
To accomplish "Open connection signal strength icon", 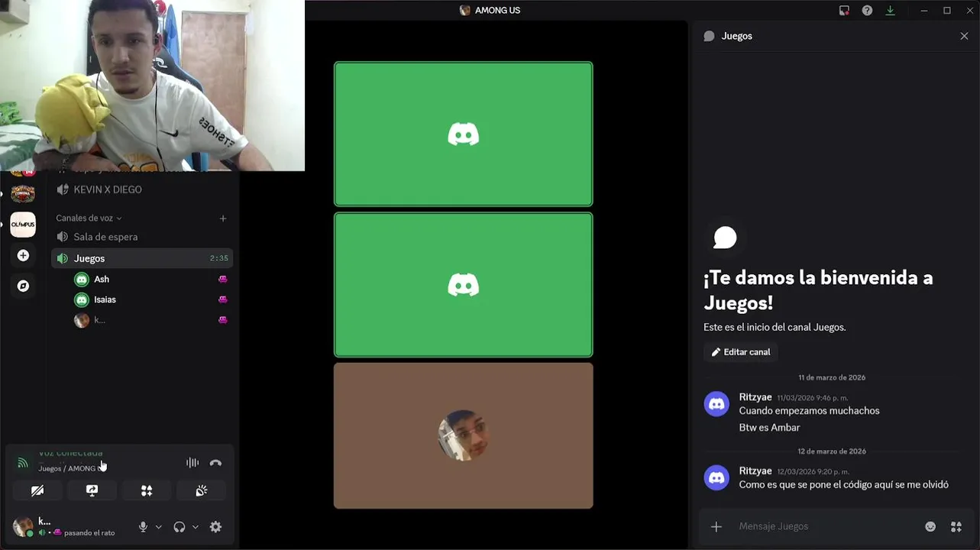I will click(x=22, y=463).
